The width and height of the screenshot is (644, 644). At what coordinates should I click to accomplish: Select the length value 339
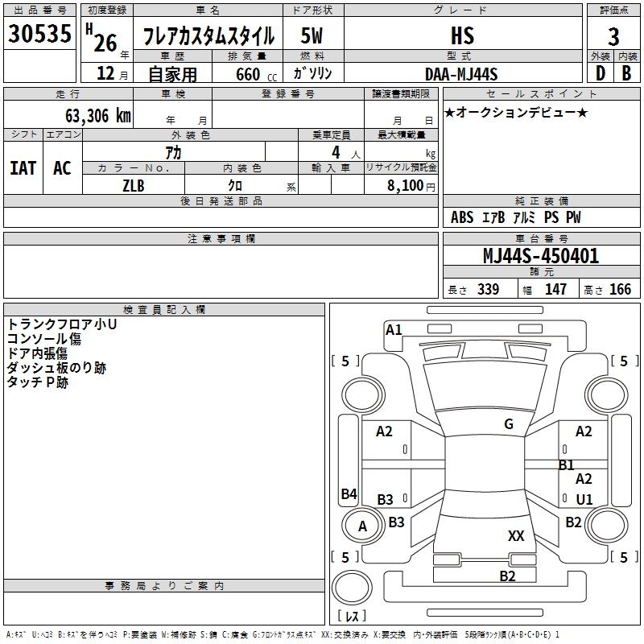[x=488, y=289]
